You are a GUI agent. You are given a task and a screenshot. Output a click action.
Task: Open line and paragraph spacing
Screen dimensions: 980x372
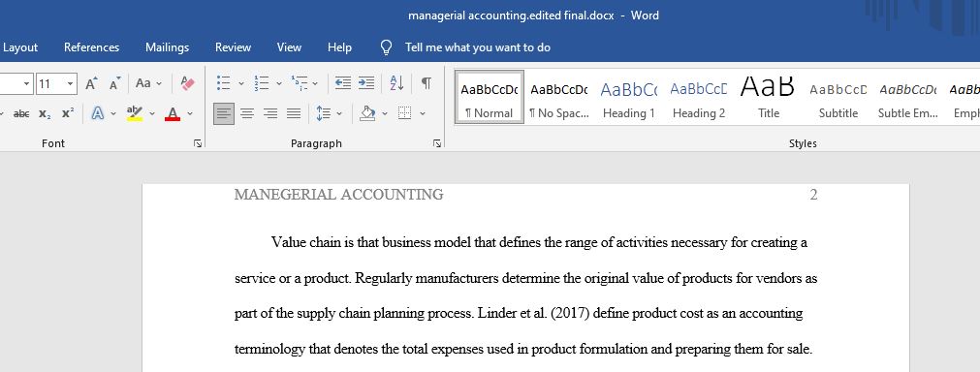[x=323, y=113]
